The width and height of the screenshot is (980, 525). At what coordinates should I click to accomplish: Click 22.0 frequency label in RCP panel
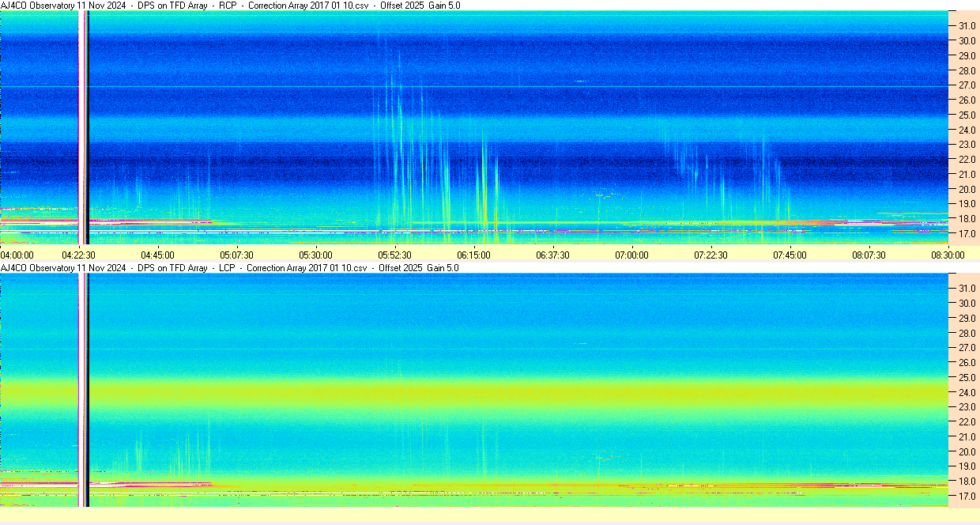(x=967, y=160)
